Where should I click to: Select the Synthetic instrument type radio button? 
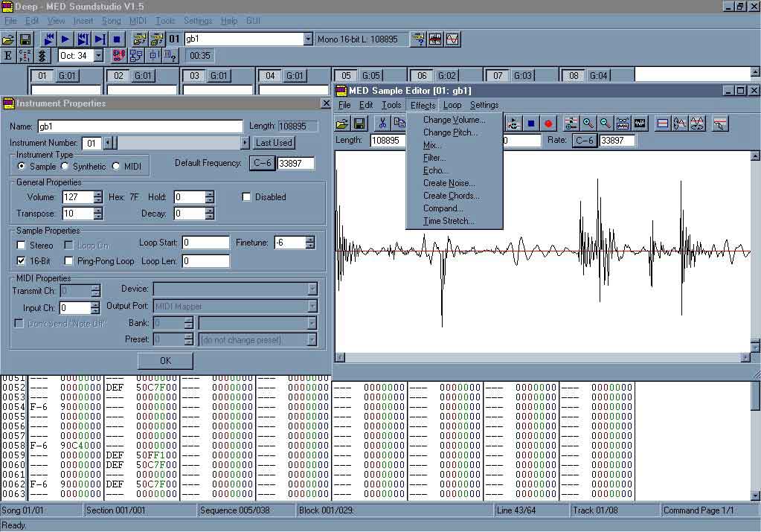coord(65,167)
